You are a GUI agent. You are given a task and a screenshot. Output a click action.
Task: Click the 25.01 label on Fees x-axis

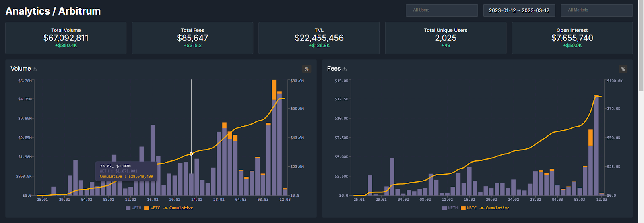coord(359,200)
